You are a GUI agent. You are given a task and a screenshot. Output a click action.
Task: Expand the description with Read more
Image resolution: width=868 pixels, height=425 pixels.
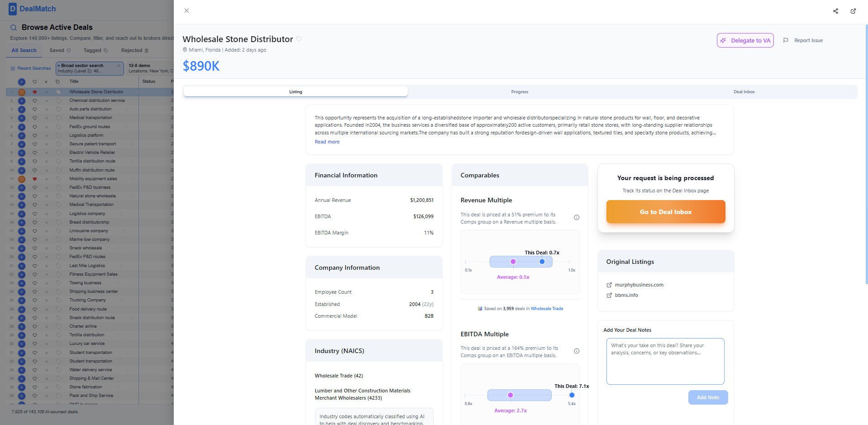point(327,142)
